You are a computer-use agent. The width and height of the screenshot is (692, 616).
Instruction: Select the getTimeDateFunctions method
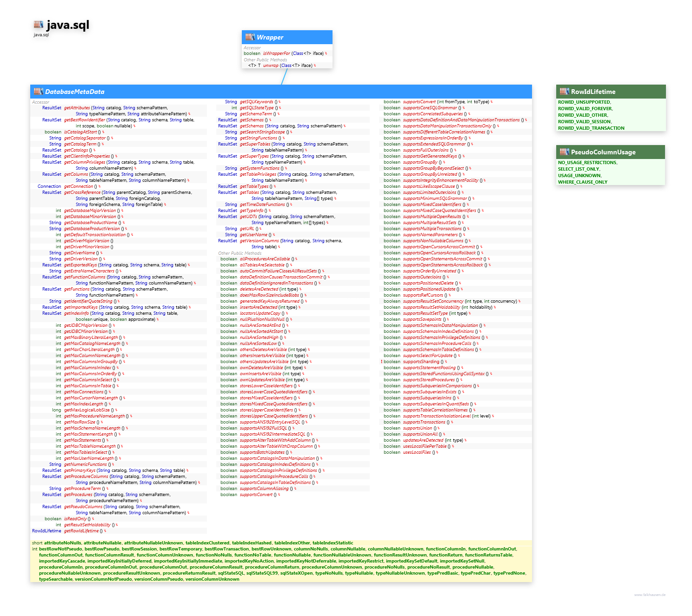click(262, 205)
